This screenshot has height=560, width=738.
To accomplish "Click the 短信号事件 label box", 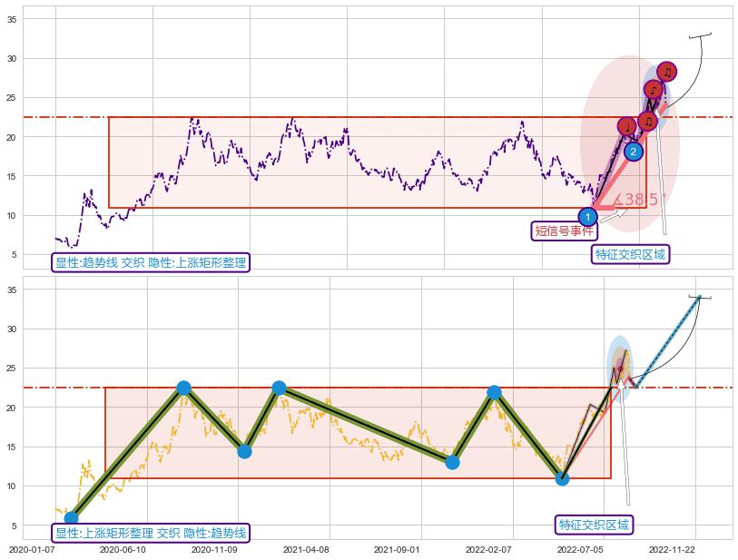I will (563, 231).
